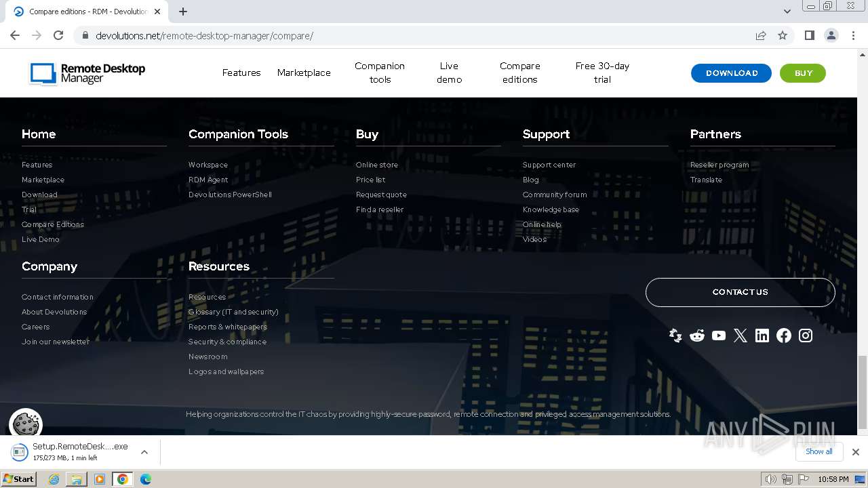Expand the download item options chevron
This screenshot has width=868, height=488.
[x=144, y=452]
